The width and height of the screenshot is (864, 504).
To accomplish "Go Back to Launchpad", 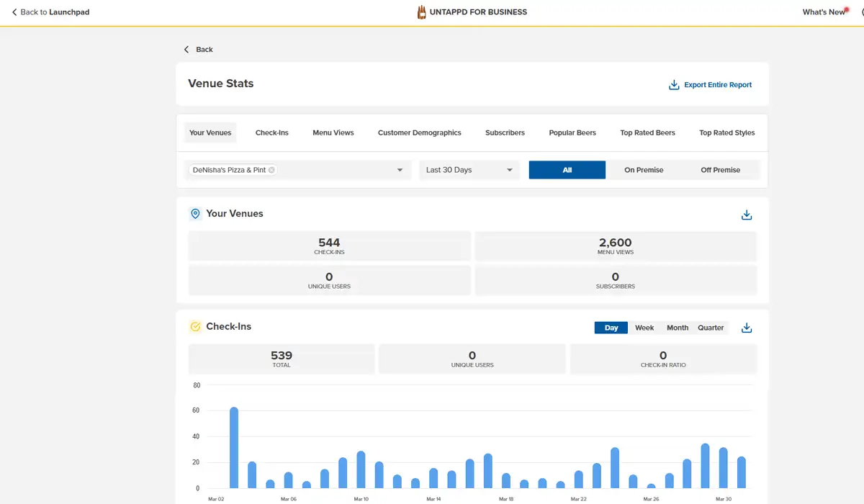I will pyautogui.click(x=49, y=12).
